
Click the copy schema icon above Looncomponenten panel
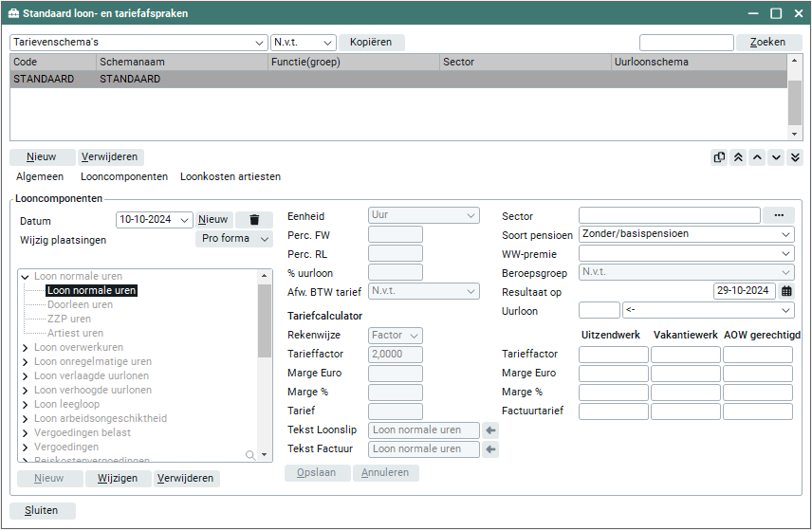(x=719, y=157)
